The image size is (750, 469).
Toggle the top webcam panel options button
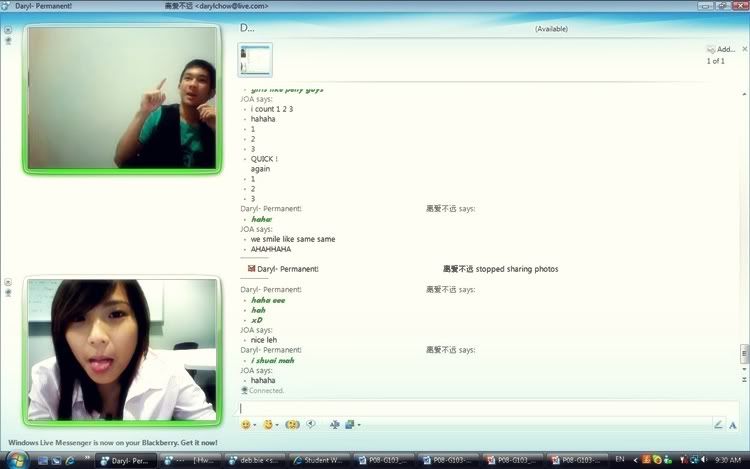pyautogui.click(x=8, y=30)
